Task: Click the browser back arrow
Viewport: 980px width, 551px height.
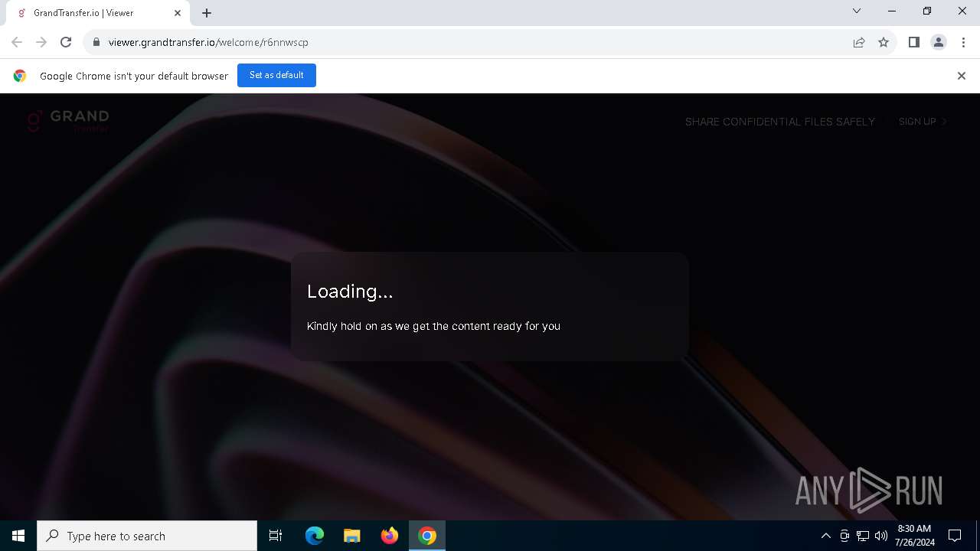Action: pos(17,42)
